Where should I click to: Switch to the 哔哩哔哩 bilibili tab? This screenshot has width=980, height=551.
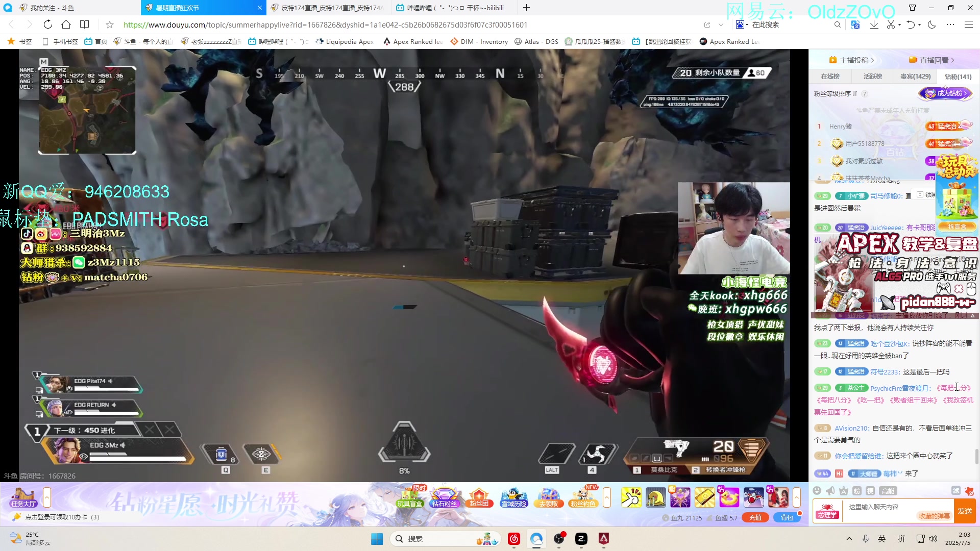click(x=454, y=8)
